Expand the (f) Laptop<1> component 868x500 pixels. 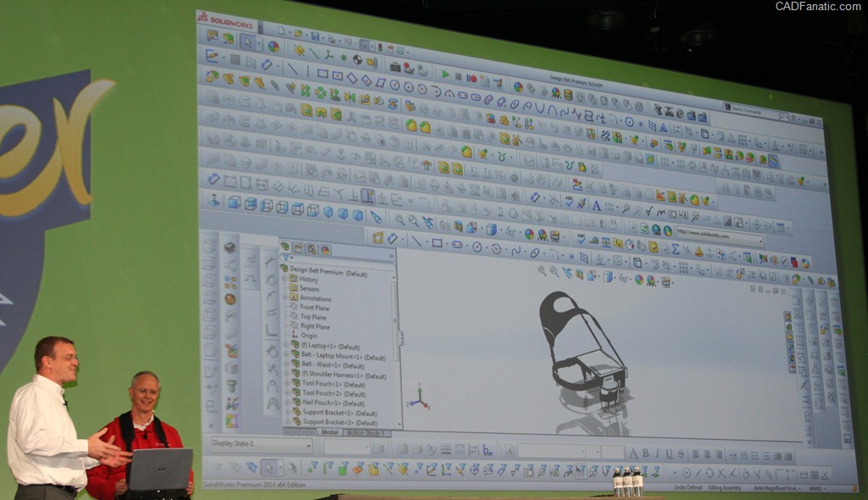tap(287, 345)
